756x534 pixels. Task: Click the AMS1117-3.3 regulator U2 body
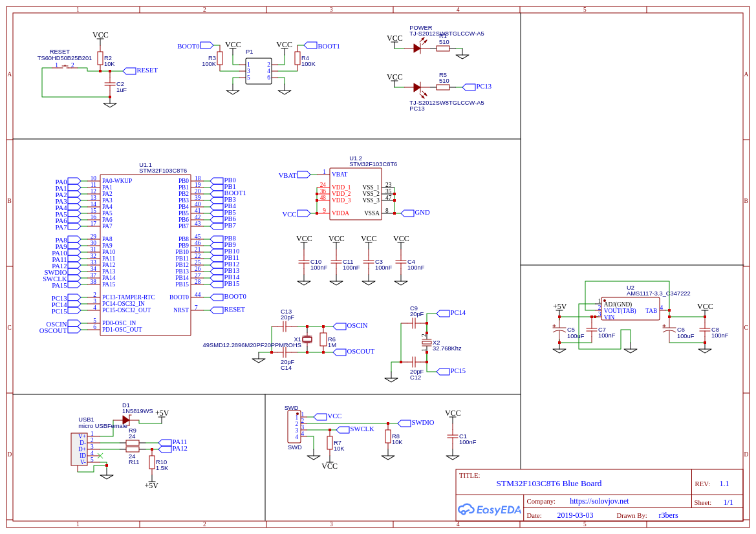point(630,309)
